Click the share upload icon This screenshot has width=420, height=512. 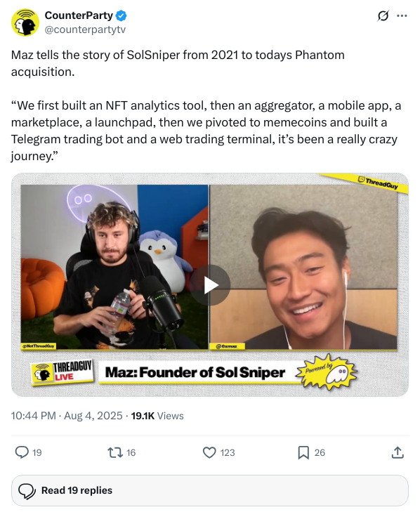pyautogui.click(x=398, y=452)
